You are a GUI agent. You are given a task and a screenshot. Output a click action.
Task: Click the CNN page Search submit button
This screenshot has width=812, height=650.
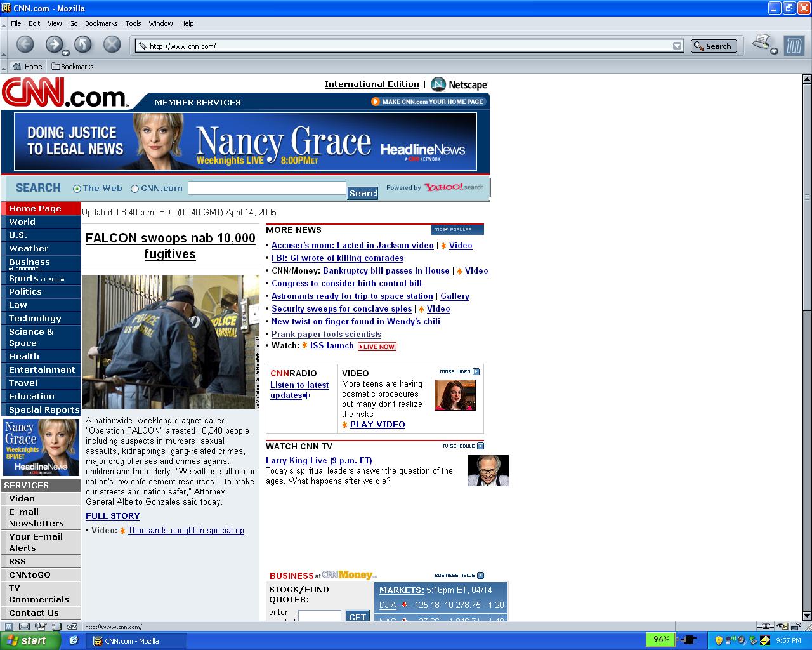pyautogui.click(x=362, y=193)
